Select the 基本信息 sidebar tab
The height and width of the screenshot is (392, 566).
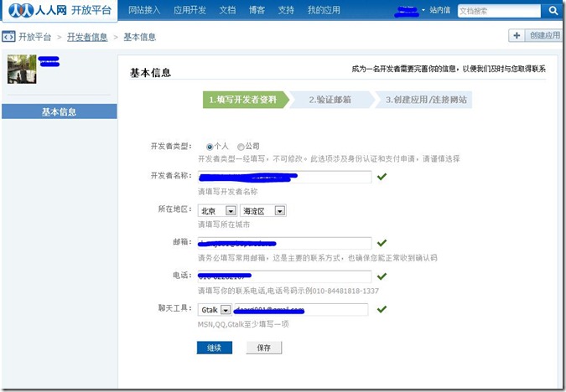pos(60,111)
